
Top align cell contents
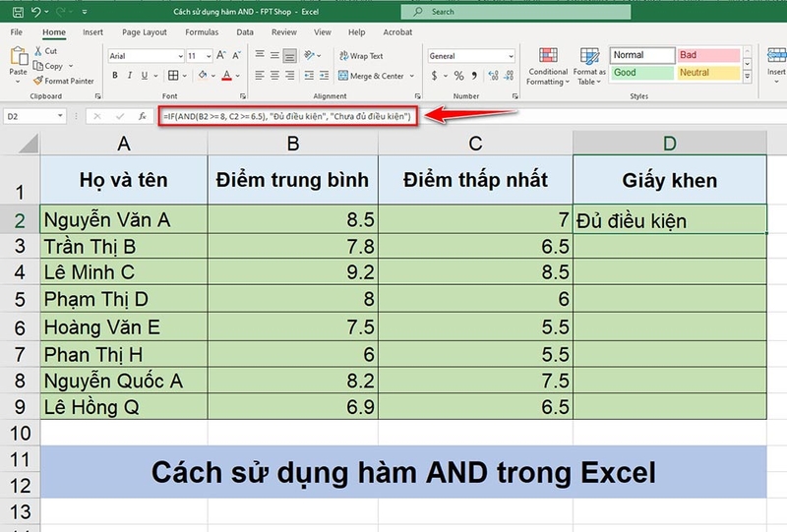click(260, 55)
